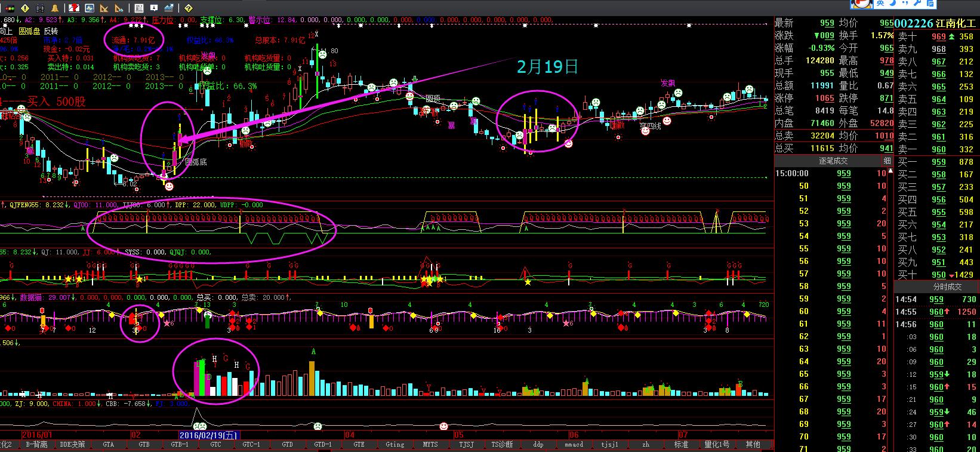Click the 圆弧盘 indicator label
980x452 pixels.
29,31
